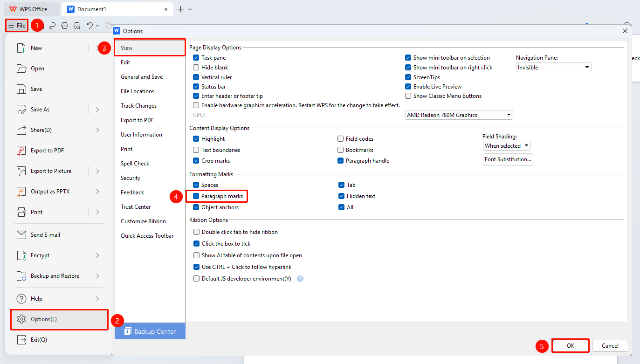Open the Spell Check category in Options
Viewport: 640px width, 364px height.
150,164
